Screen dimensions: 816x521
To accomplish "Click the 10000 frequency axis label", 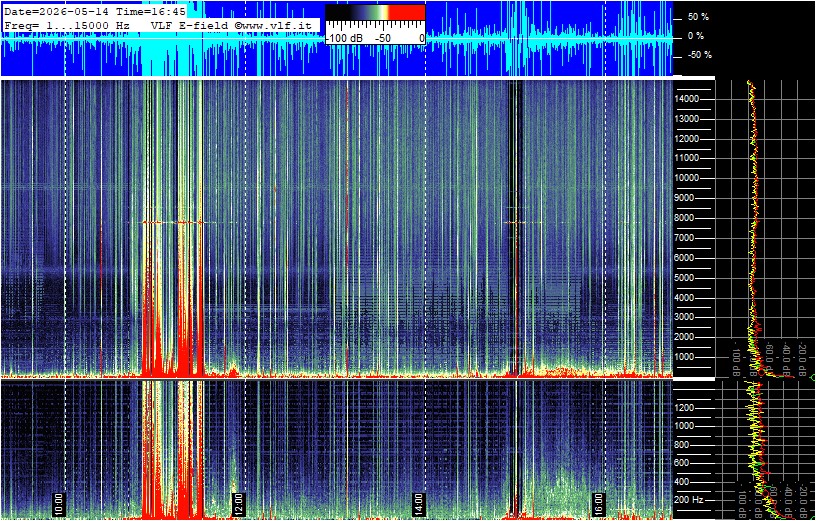I will click(x=687, y=178).
